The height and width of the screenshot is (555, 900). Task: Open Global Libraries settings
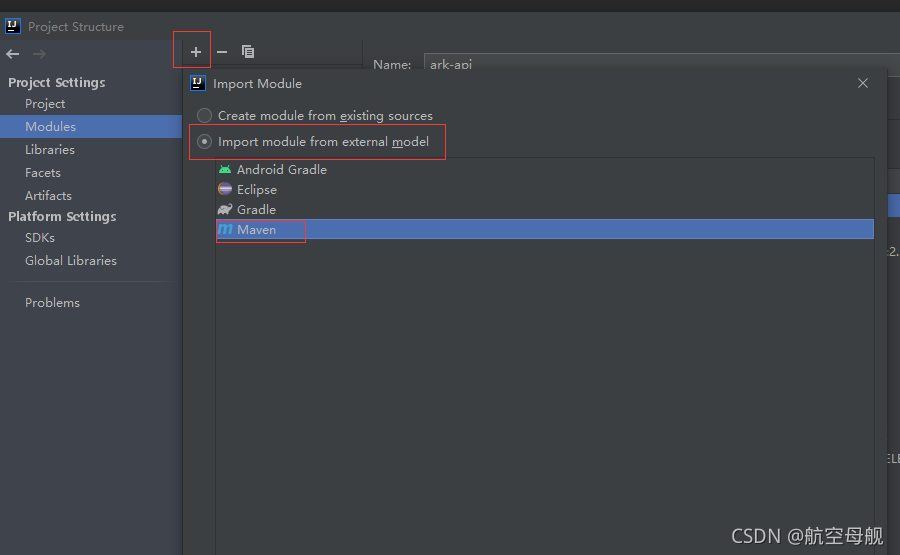point(71,261)
